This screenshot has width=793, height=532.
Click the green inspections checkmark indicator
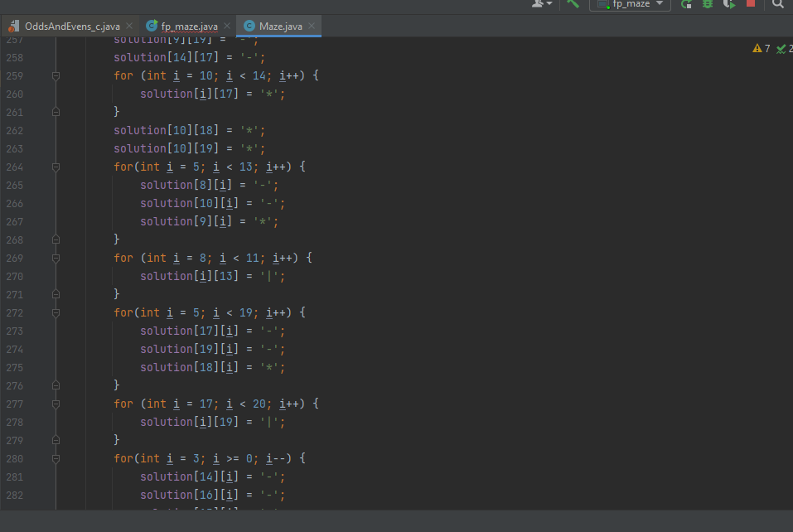coord(781,49)
